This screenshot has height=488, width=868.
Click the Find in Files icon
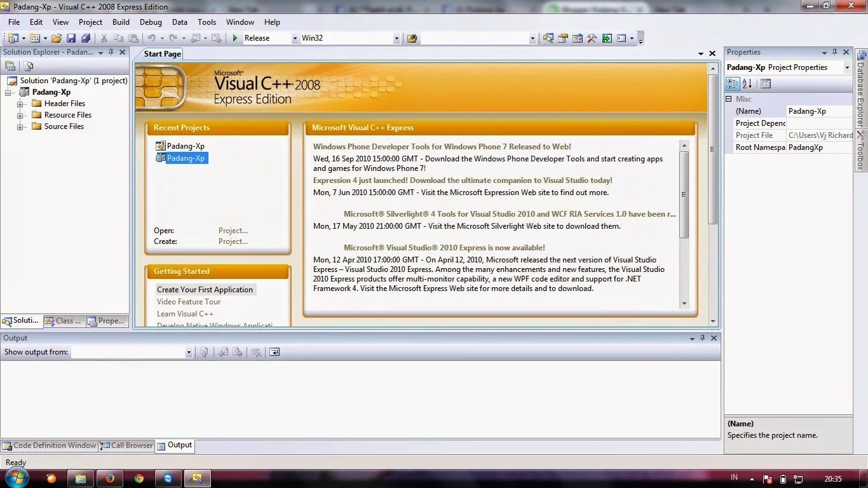(412, 38)
